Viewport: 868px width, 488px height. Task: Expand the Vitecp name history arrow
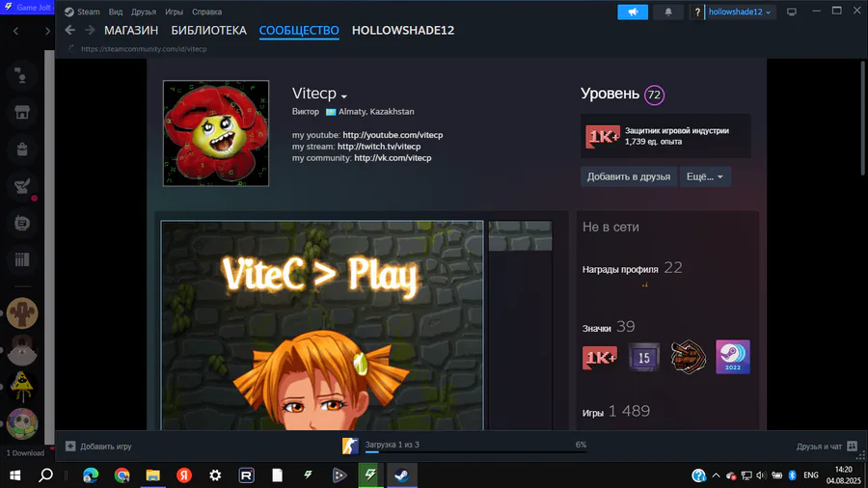[343, 96]
